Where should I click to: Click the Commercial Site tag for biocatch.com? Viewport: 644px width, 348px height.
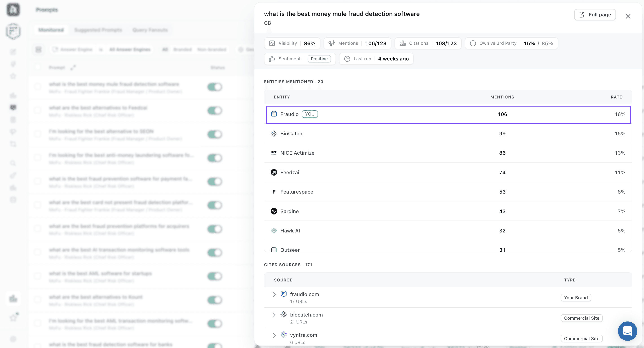pyautogui.click(x=582, y=318)
